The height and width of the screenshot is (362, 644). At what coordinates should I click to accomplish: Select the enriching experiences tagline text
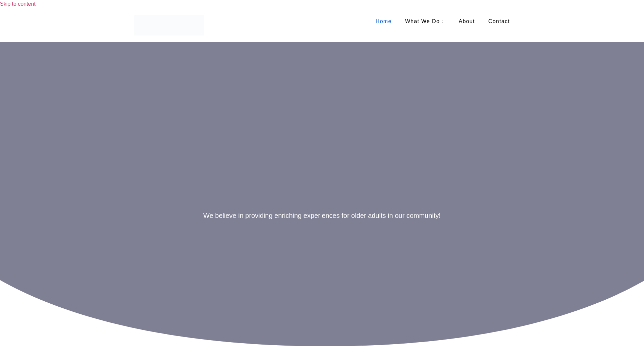click(x=322, y=216)
